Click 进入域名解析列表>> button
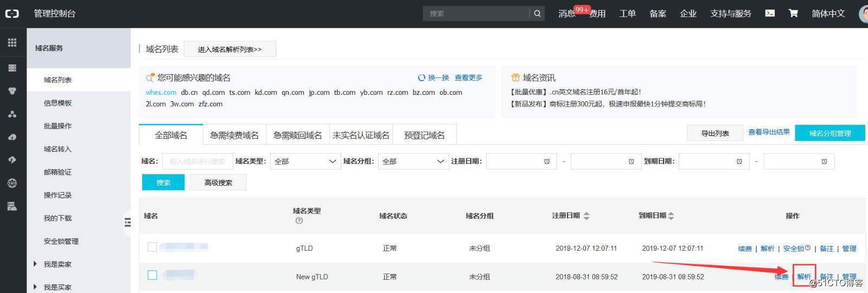The height and width of the screenshot is (293, 868). coord(229,49)
